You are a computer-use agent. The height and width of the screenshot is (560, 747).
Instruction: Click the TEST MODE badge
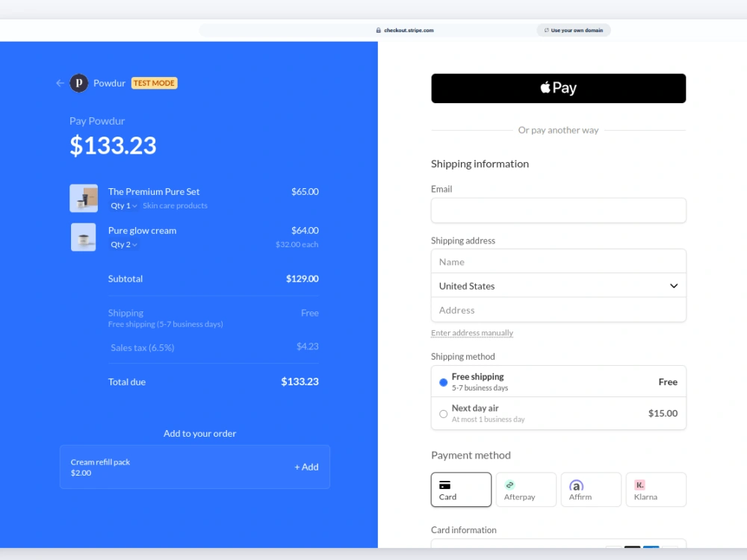155,84
